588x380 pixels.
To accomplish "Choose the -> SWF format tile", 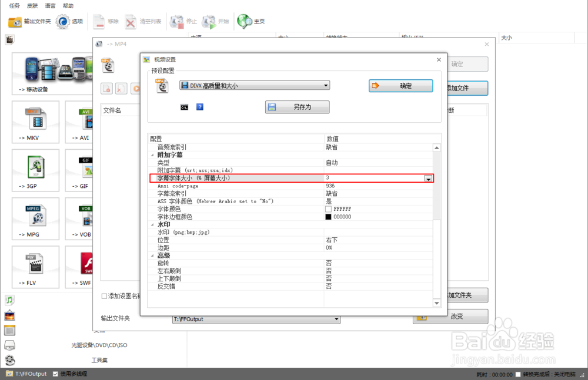I will (x=79, y=267).
